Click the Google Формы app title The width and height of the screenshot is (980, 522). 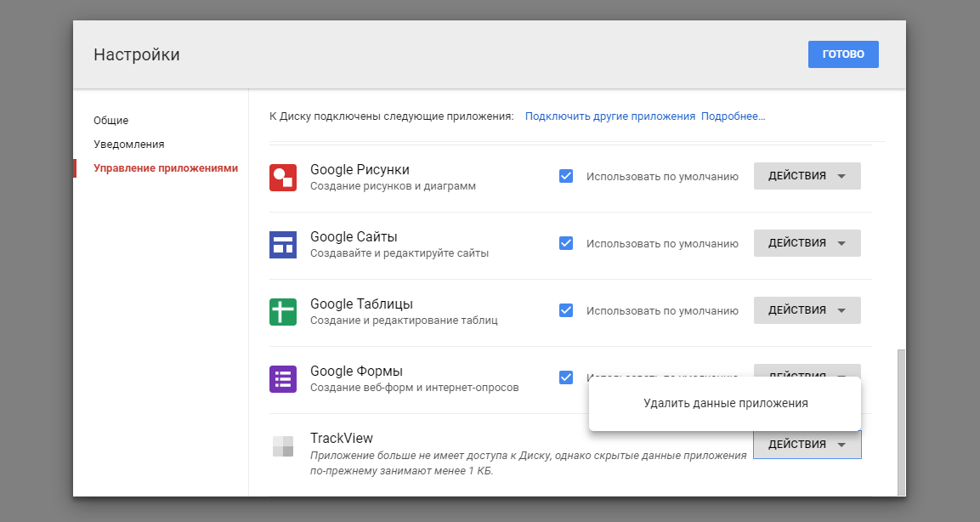click(357, 372)
